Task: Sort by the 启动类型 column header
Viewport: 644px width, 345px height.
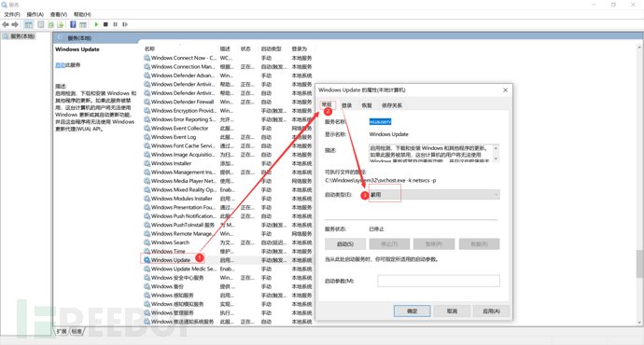Action: [271, 48]
